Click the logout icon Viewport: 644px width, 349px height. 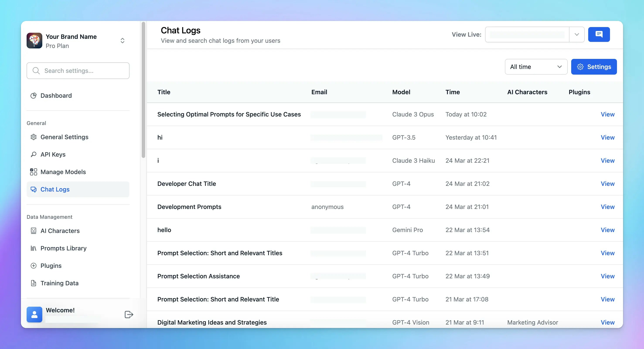(129, 315)
